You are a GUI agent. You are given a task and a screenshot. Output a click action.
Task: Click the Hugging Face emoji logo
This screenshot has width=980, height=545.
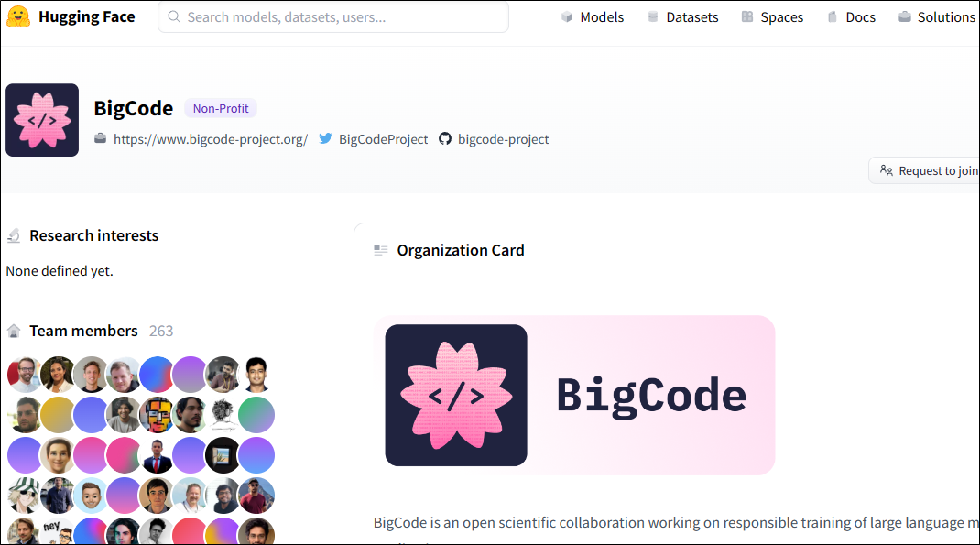click(x=18, y=16)
